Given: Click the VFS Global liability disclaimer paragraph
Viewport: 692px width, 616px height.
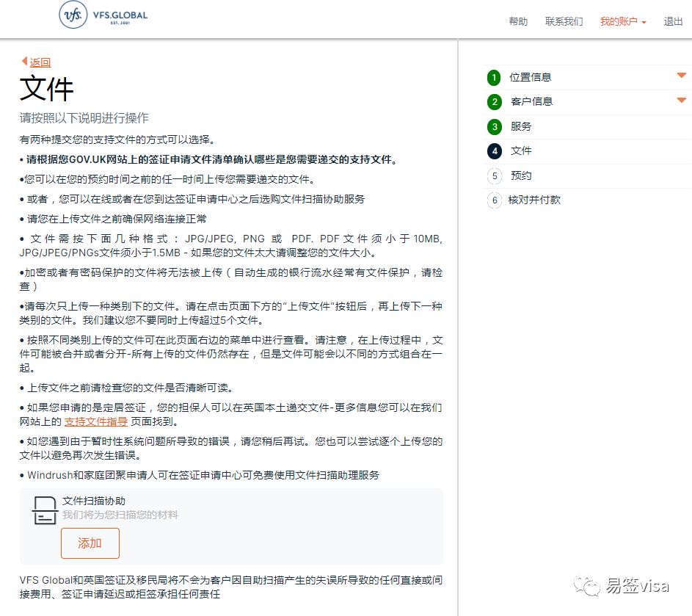Looking at the screenshot, I should coord(231,587).
